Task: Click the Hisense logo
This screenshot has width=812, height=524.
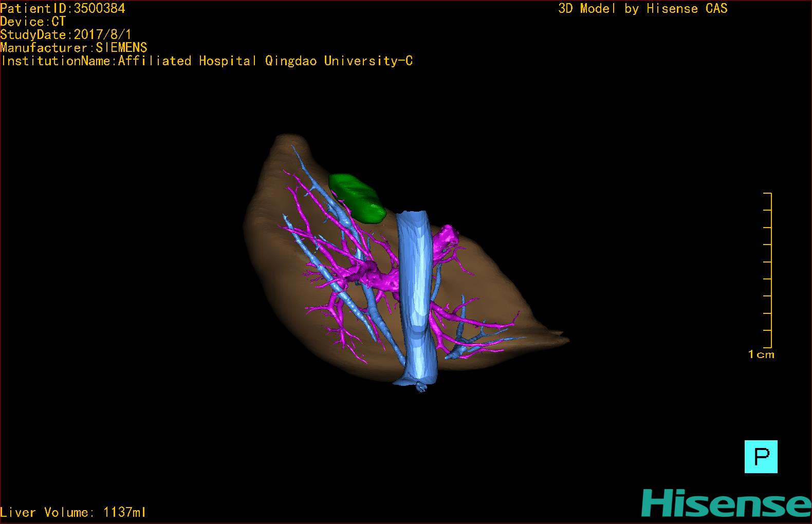Action: 726,503
